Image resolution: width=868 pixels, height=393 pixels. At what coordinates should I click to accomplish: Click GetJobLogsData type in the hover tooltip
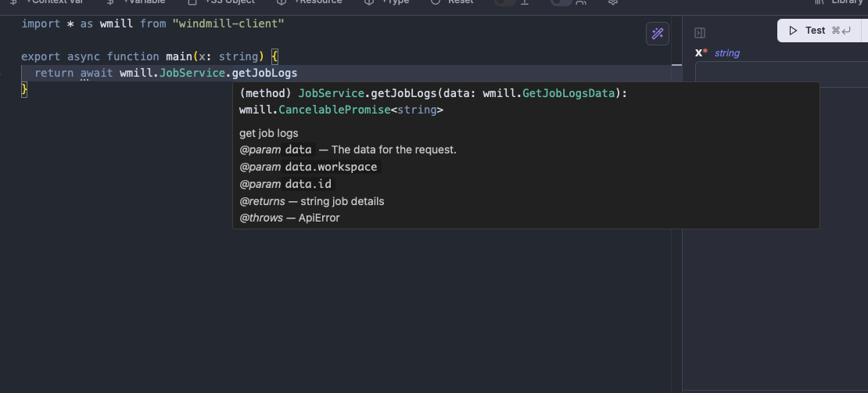(569, 93)
